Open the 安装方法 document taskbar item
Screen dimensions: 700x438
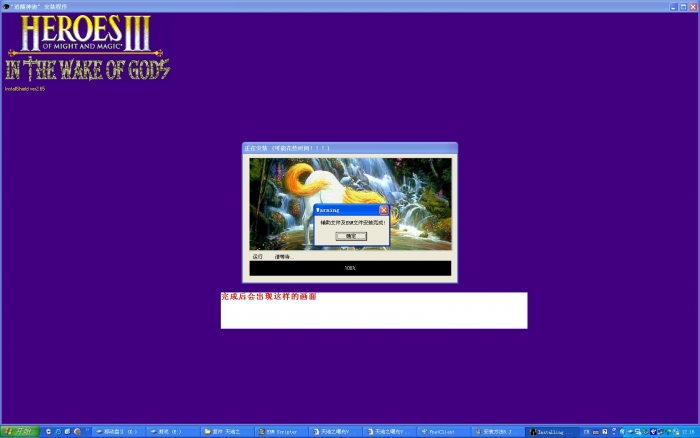tap(496, 432)
